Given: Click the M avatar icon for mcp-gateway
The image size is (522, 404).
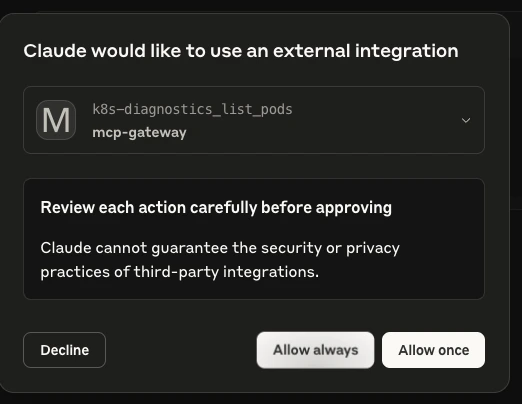Looking at the screenshot, I should click(x=56, y=120).
